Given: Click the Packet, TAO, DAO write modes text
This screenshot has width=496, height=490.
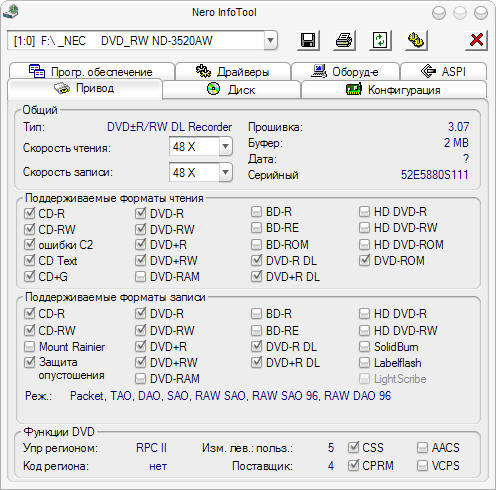Looking at the screenshot, I should pos(230,396).
